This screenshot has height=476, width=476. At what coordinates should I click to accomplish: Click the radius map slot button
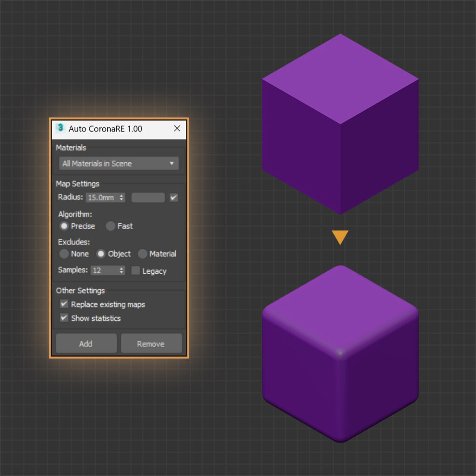[x=148, y=198]
